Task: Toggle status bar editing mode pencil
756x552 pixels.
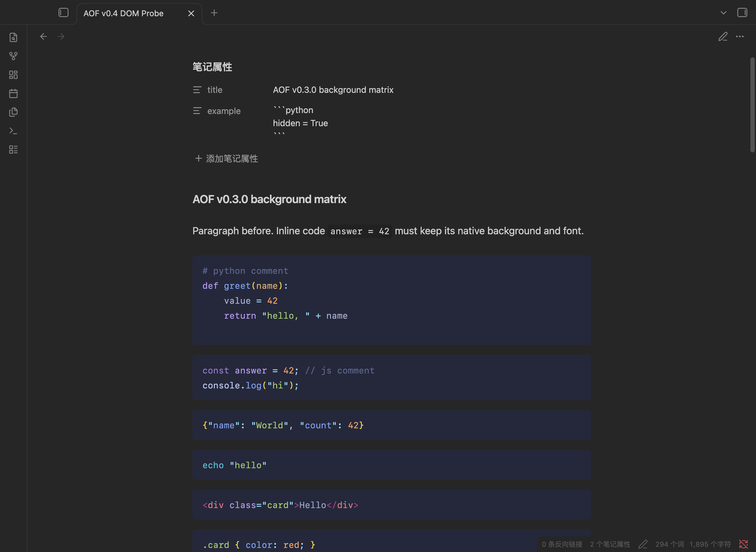Action: 643,544
